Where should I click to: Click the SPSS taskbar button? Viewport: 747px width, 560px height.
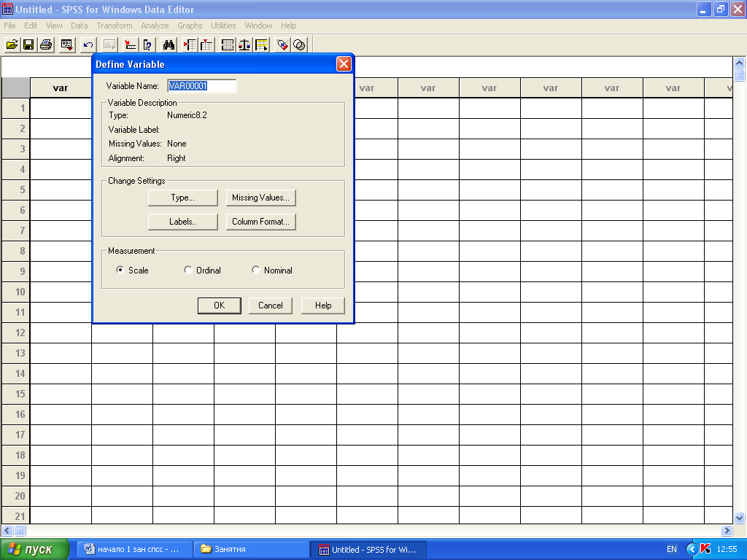pyautogui.click(x=368, y=549)
